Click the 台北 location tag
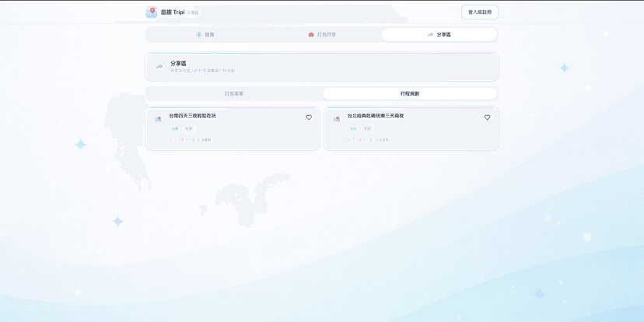This screenshot has width=644, height=322. point(354,129)
